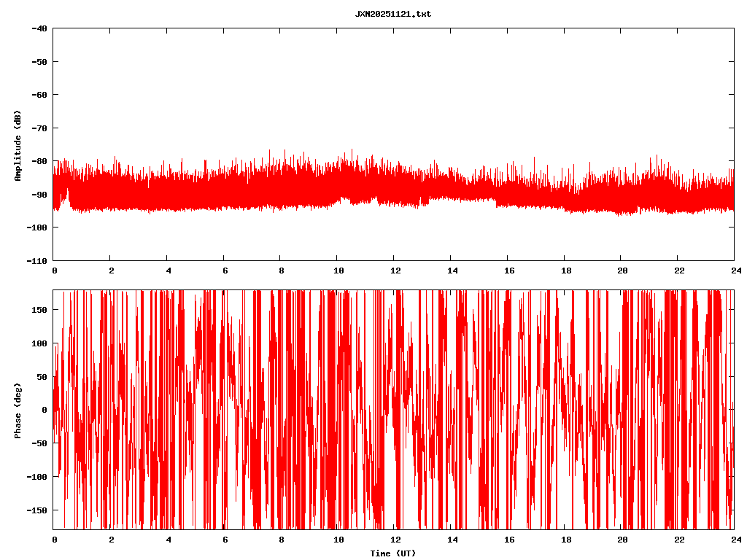The height and width of the screenshot is (560, 747).
Task: Select hour 16 tick label under the phase plot
Action: pos(507,540)
